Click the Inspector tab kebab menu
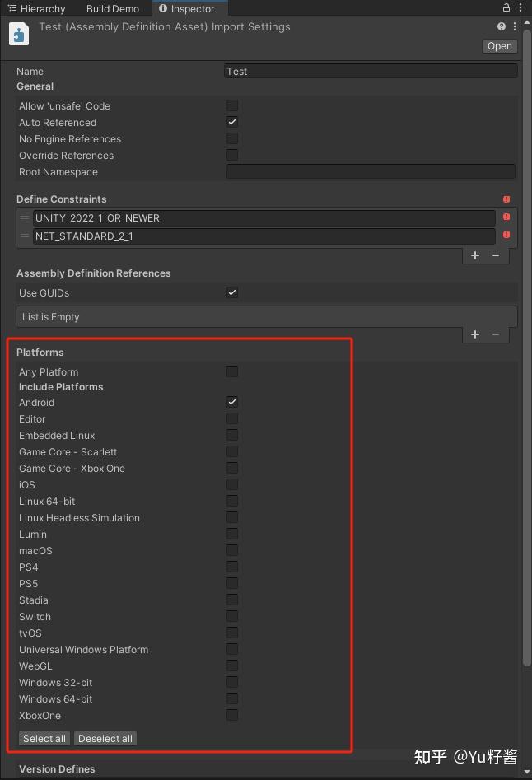 [x=521, y=7]
